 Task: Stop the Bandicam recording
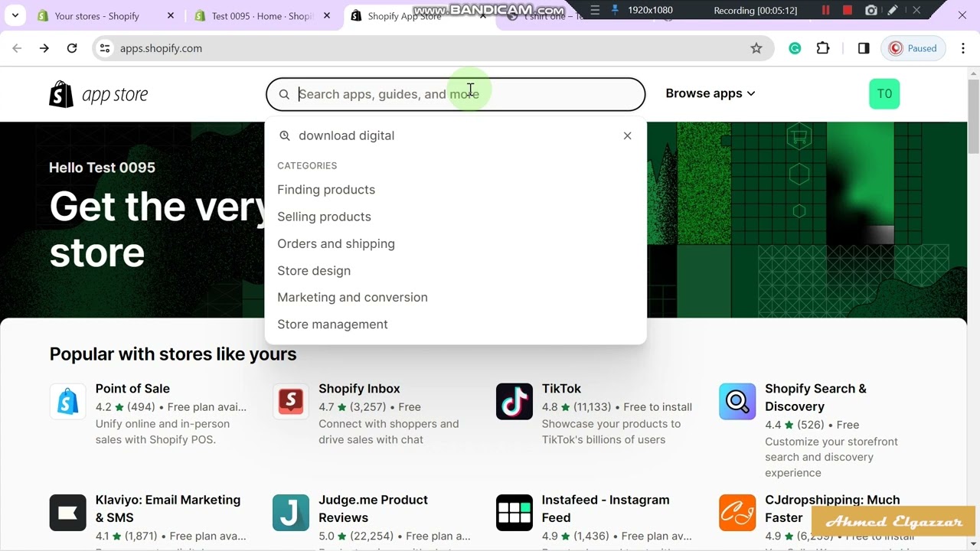848,10
